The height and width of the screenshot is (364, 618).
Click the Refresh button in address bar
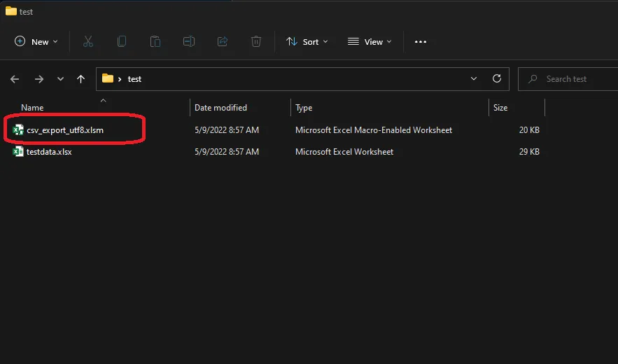497,79
